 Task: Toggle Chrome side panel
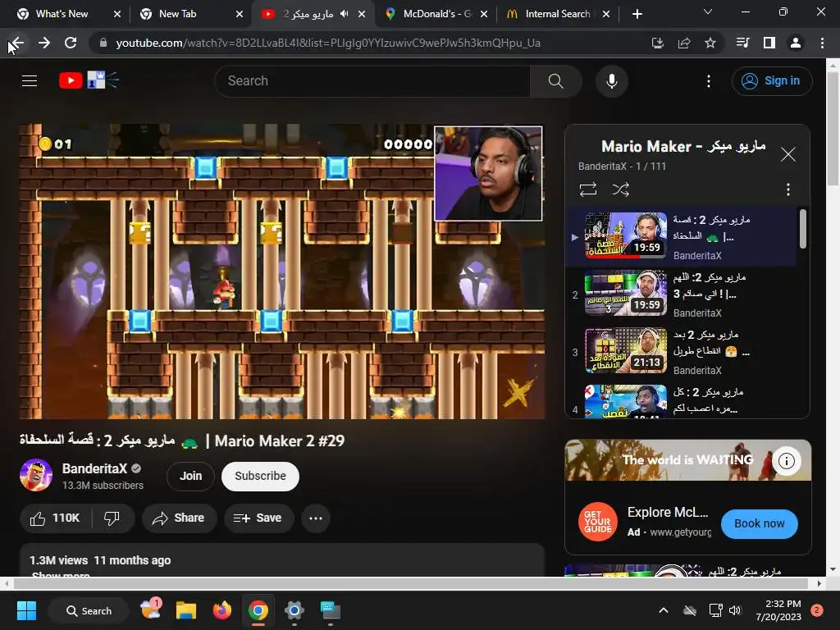769,43
